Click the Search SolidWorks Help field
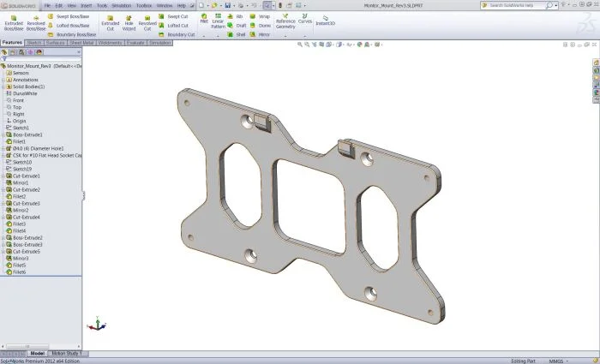This screenshot has width=600, height=364. pyautogui.click(x=521, y=5)
